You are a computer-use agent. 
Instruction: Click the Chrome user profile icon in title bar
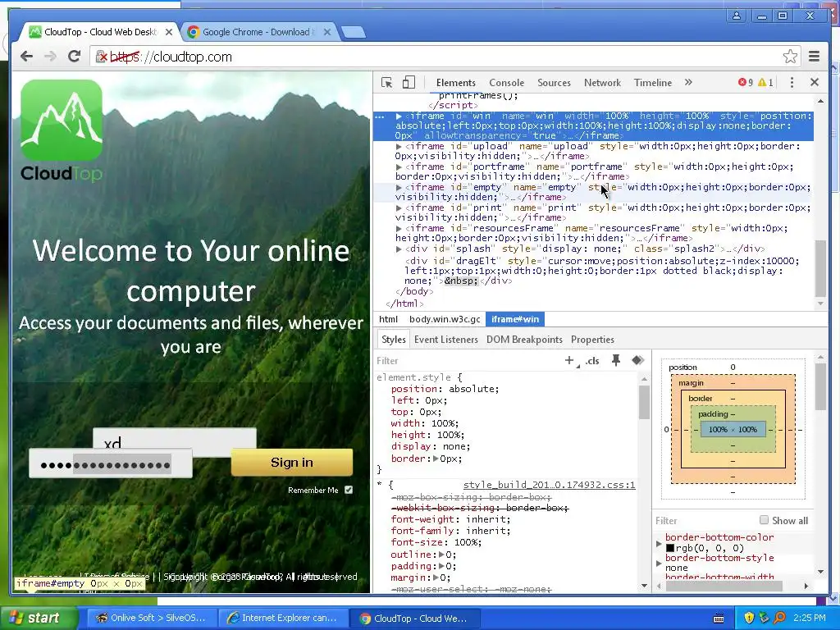[x=737, y=16]
